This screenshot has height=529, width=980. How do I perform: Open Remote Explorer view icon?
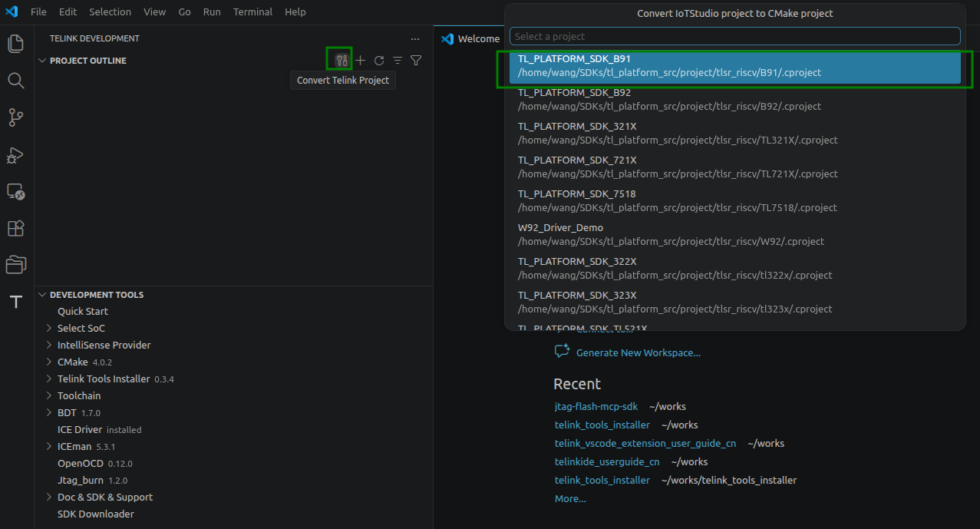click(x=16, y=191)
